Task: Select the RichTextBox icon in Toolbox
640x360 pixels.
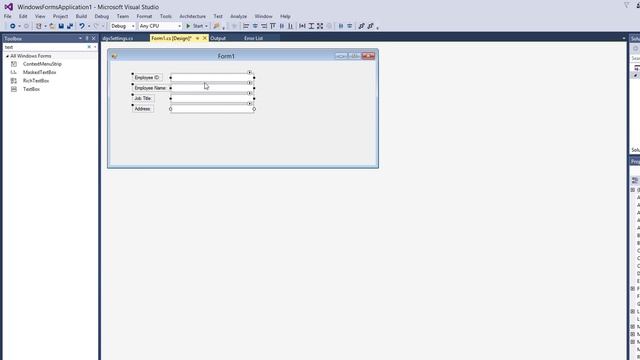Action: [x=14, y=81]
